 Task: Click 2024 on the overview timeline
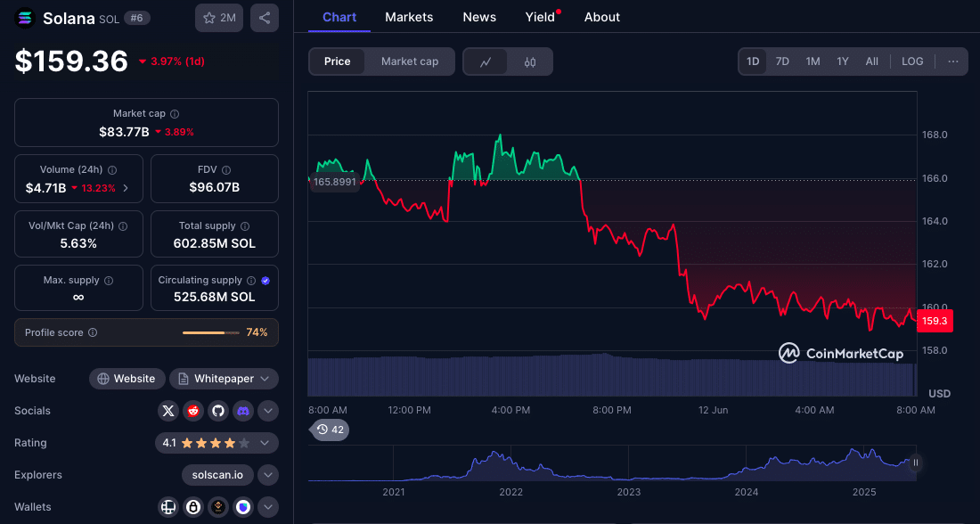747,492
